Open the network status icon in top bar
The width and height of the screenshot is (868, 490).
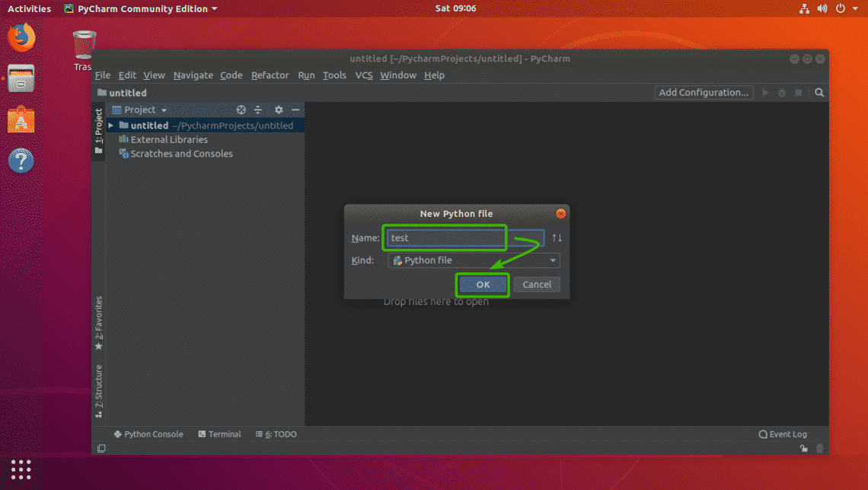pos(804,8)
